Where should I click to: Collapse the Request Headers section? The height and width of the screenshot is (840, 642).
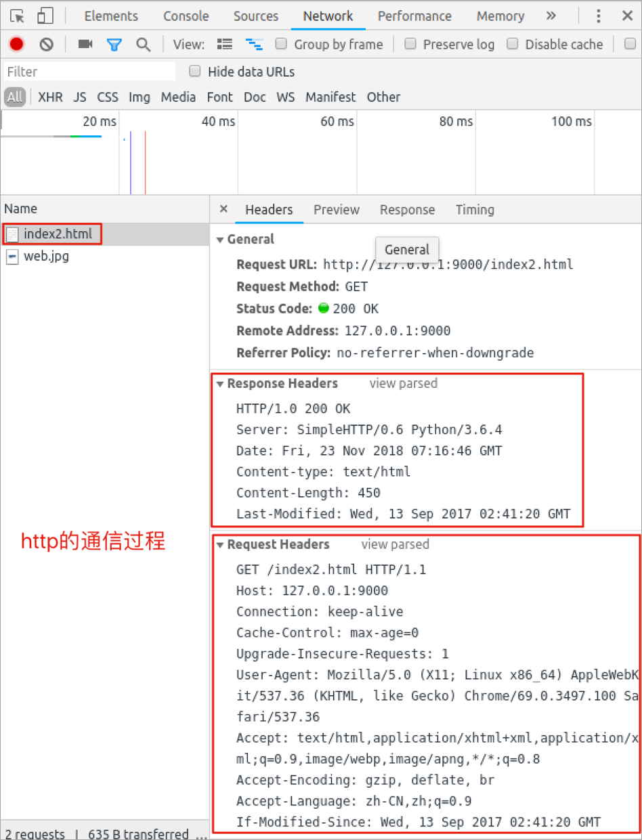(x=220, y=544)
